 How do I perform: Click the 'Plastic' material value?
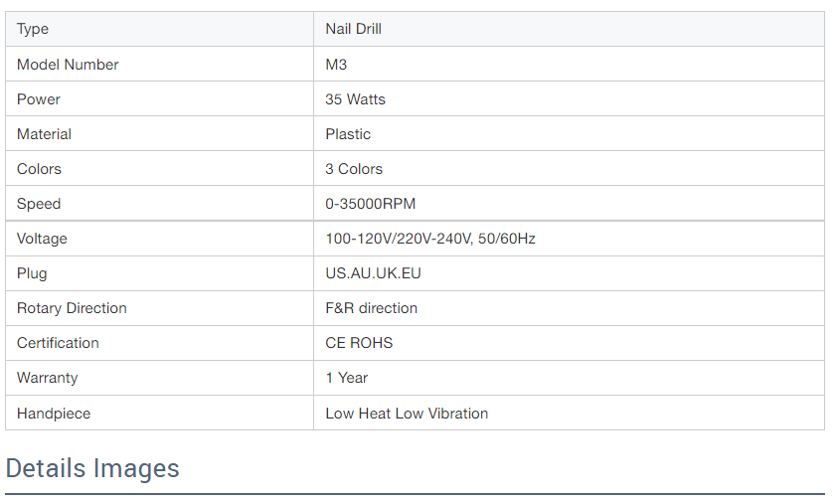pyautogui.click(x=348, y=134)
